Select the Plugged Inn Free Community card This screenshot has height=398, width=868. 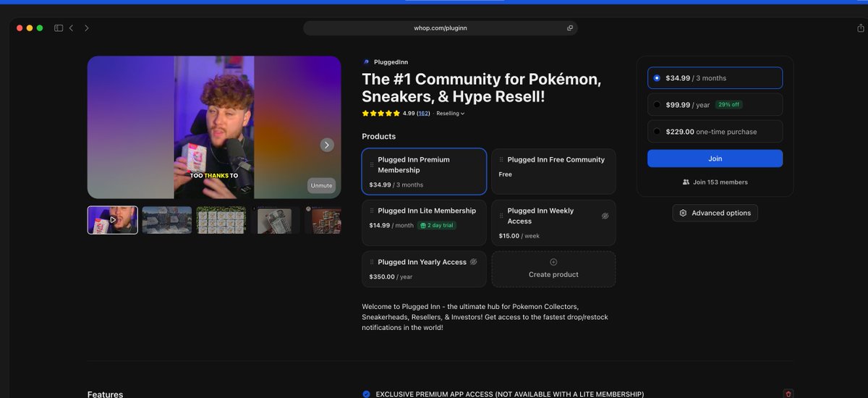[554, 172]
